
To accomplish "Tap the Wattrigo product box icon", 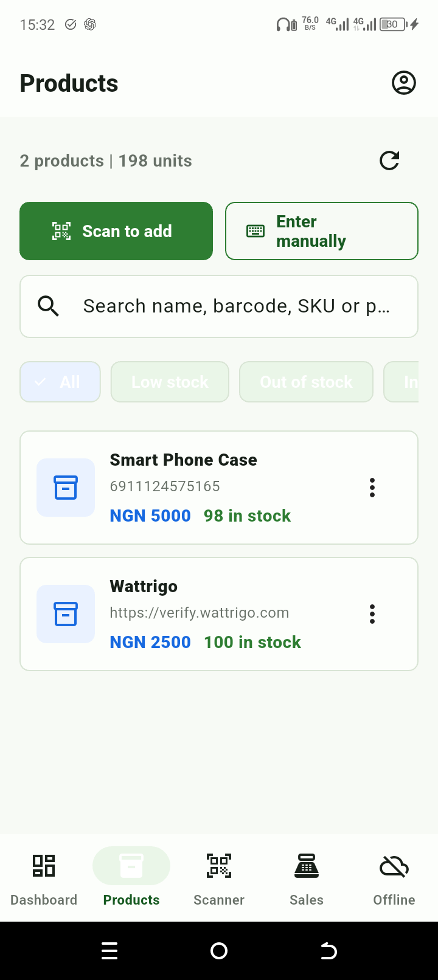I will [x=66, y=614].
